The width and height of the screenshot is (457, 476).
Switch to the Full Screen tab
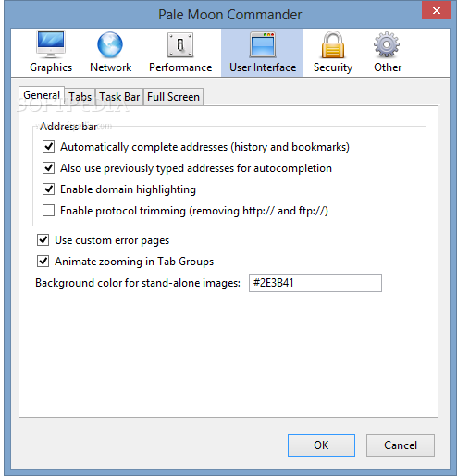[x=173, y=97]
